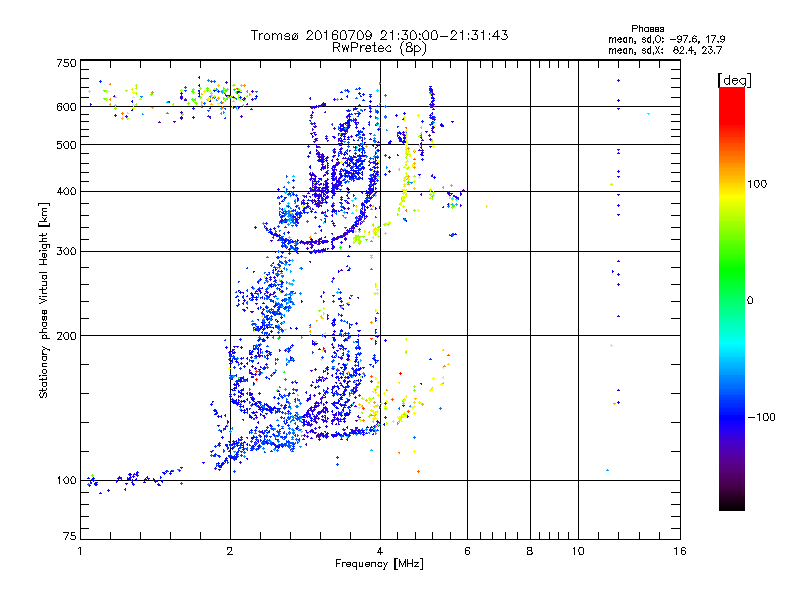
Task: Click the y-axis tick label "500"
Action: (x=66, y=145)
